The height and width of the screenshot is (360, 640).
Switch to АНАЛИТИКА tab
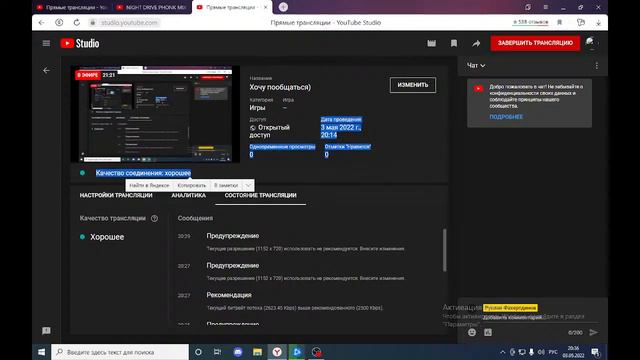[189, 195]
